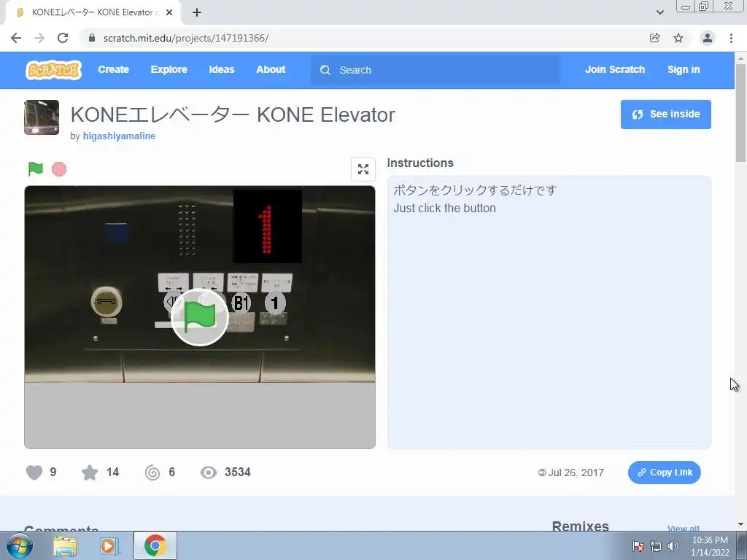The height and width of the screenshot is (560, 747).
Task: Click the round emergency phone button in the elevator
Action: coord(107,302)
